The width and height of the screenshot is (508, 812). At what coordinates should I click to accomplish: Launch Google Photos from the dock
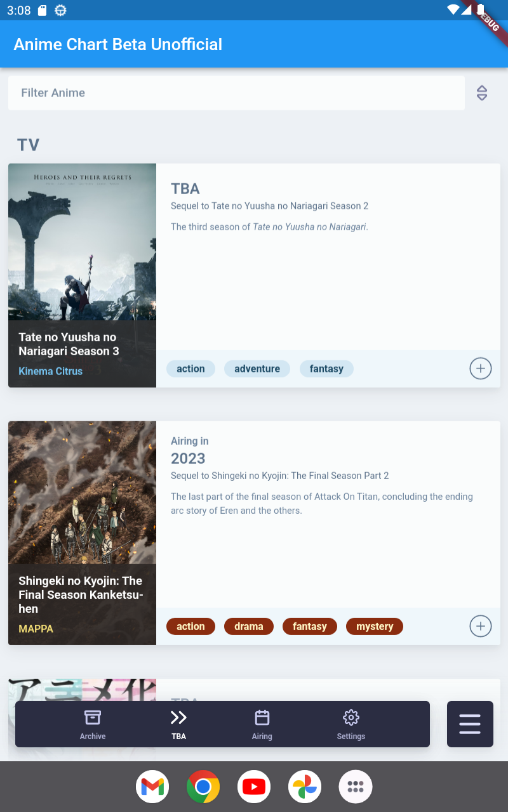coord(305,787)
